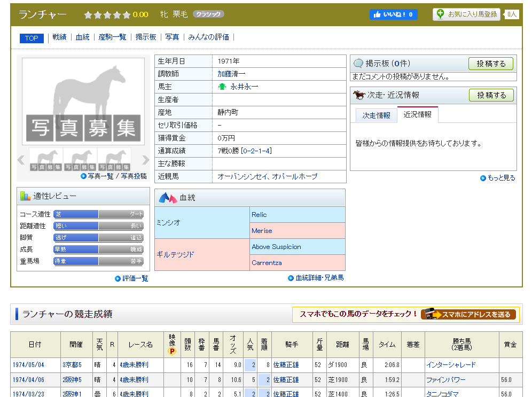Click 投稿する button in 掲示板 panel
This screenshot has height=397, width=532.
click(490, 64)
